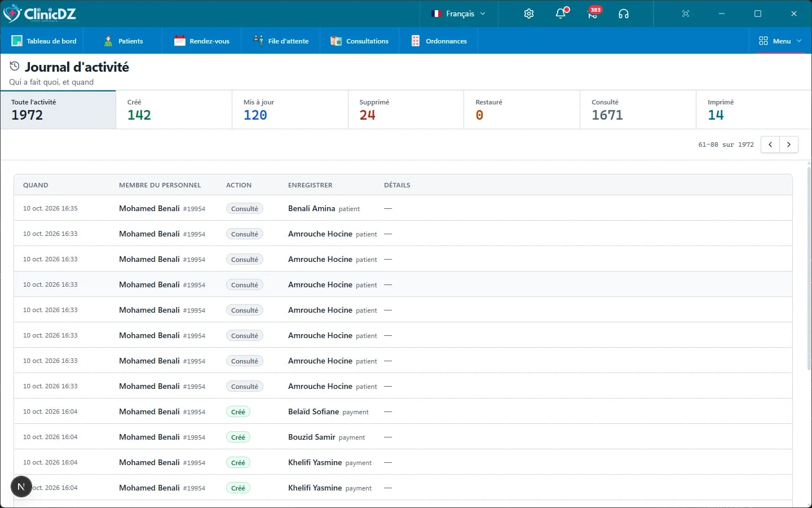Click the round N avatar button
This screenshot has width=812, height=508.
click(21, 487)
